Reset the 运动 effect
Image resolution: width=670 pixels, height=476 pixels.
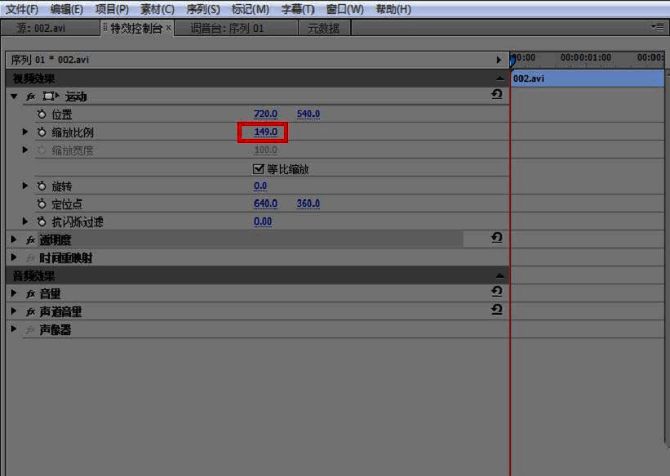(x=497, y=94)
